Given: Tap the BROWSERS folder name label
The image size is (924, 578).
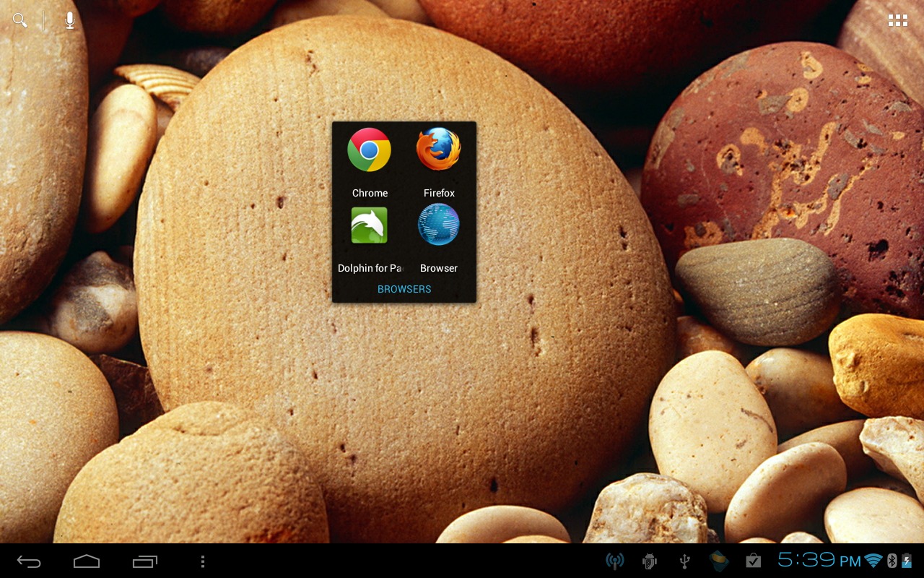Looking at the screenshot, I should point(404,289).
